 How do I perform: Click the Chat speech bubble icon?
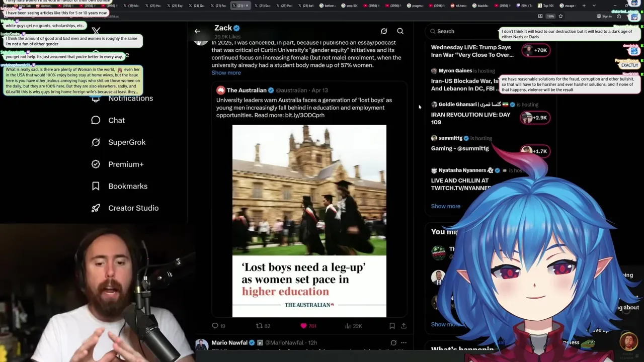[x=96, y=120]
